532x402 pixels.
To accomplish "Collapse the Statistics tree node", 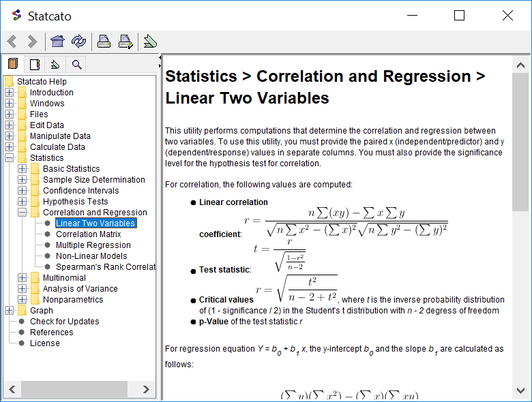I will [x=9, y=158].
